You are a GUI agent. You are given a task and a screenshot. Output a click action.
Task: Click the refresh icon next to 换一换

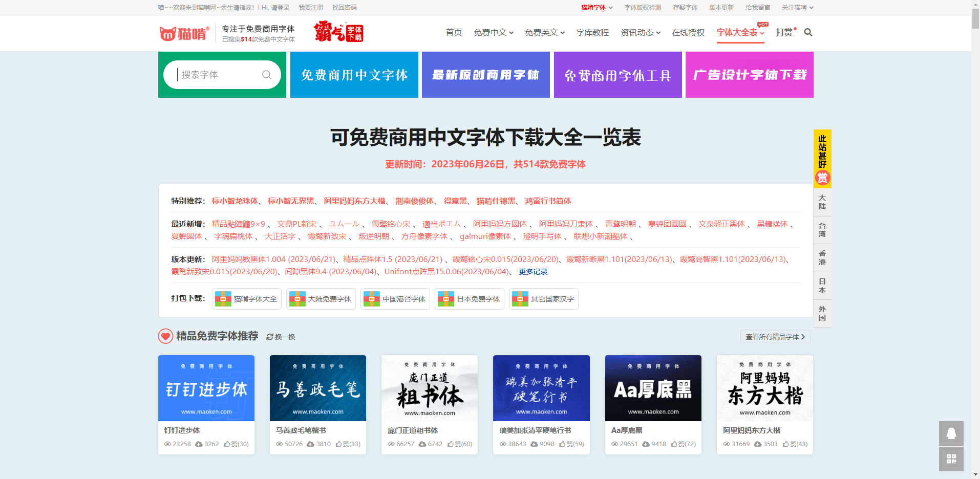coord(269,337)
